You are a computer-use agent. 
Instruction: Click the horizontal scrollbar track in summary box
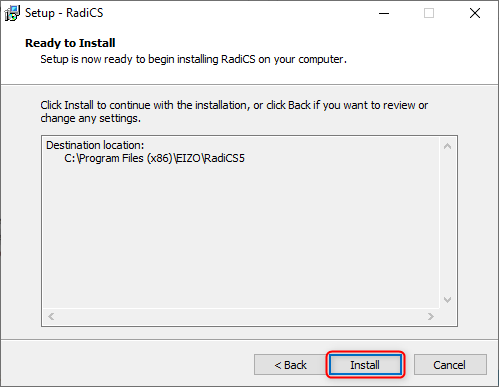[x=241, y=316]
